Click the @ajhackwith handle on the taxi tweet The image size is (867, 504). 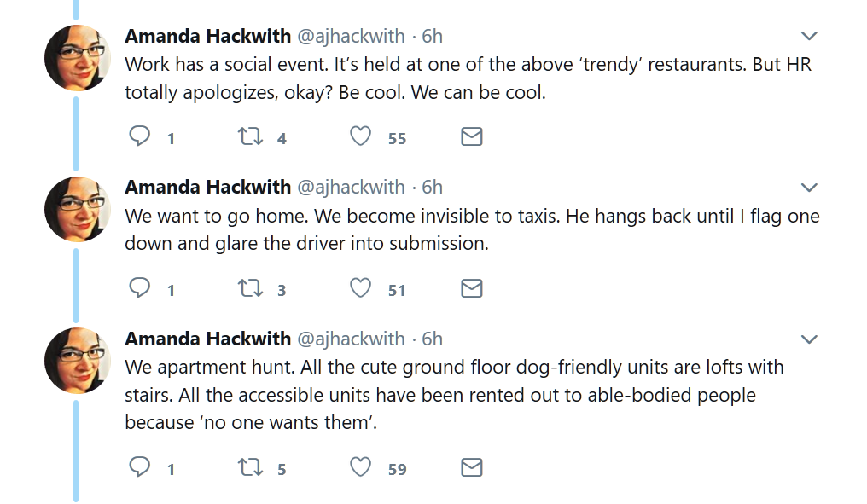(x=351, y=187)
